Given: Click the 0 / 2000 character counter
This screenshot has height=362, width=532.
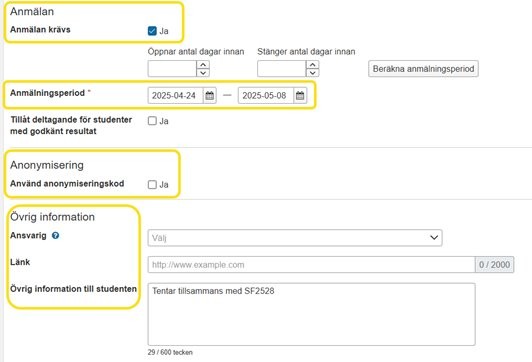Looking at the screenshot, I should (x=495, y=265).
